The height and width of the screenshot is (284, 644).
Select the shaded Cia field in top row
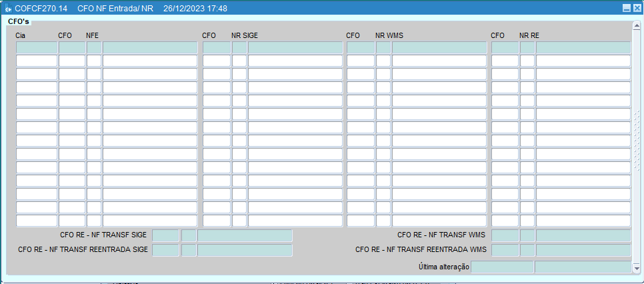pos(37,48)
